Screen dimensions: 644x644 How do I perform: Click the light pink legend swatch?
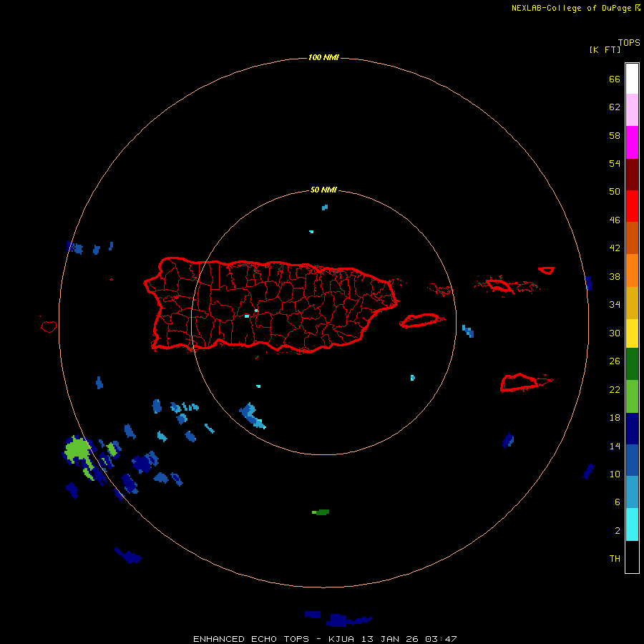[x=632, y=109]
